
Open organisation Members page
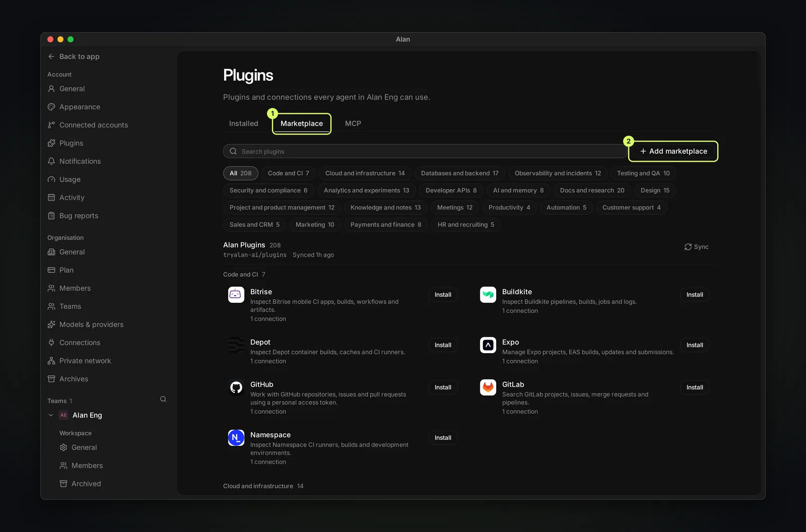(x=75, y=288)
